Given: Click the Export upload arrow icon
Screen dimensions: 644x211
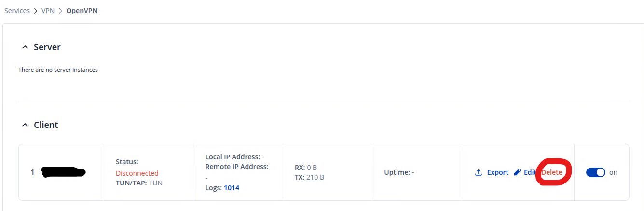Looking at the screenshot, I should tap(479, 172).
